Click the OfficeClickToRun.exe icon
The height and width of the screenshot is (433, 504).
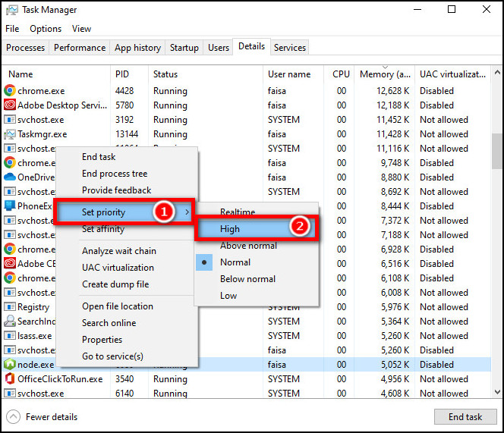pos(10,378)
